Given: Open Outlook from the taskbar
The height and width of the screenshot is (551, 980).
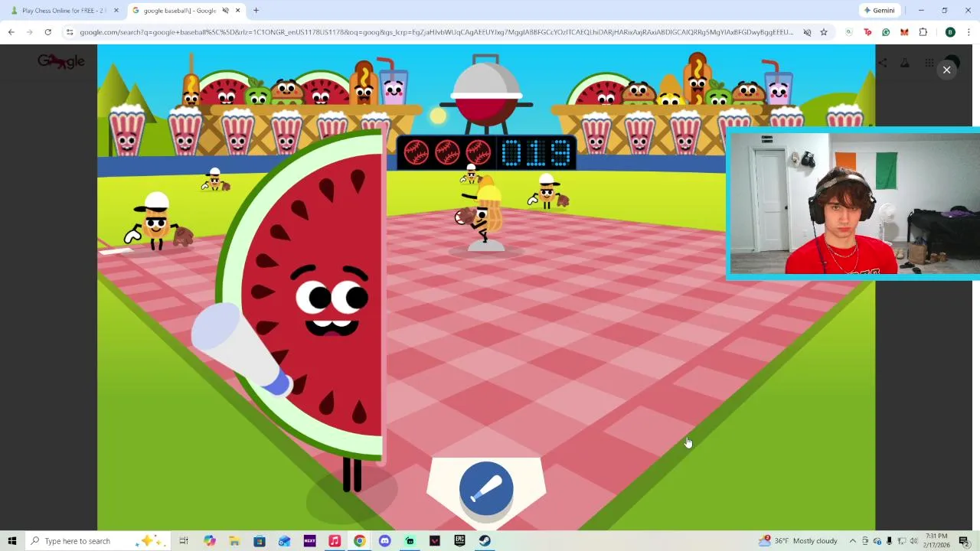Looking at the screenshot, I should pyautogui.click(x=284, y=541).
